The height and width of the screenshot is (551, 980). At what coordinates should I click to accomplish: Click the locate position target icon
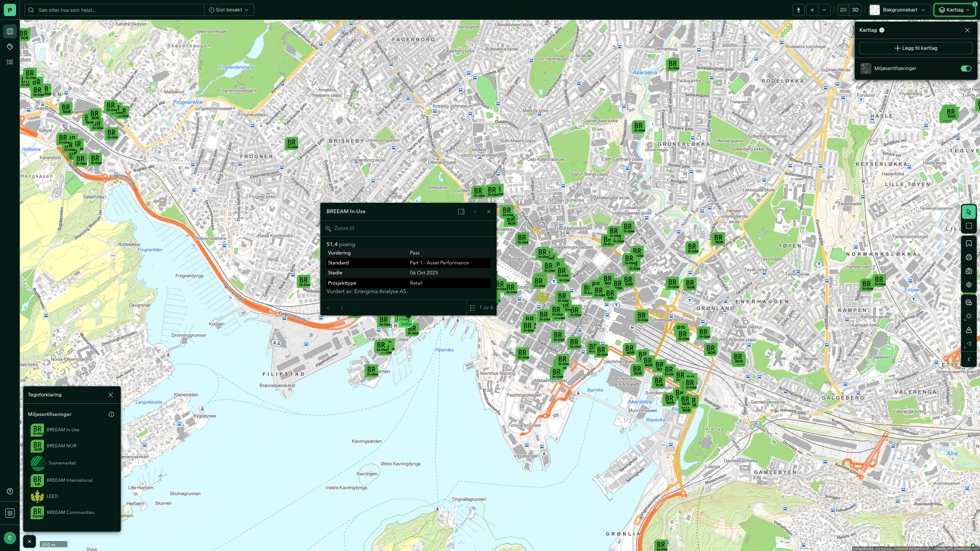point(969,285)
